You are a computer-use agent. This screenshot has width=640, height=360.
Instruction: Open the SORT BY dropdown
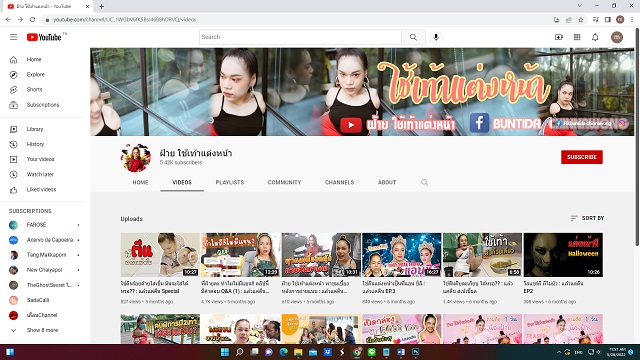[587, 218]
